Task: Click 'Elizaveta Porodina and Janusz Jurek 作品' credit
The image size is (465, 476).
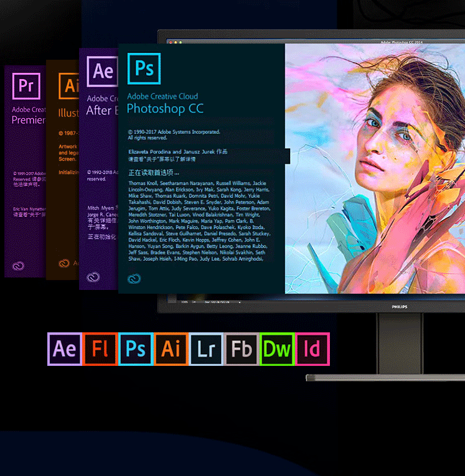Action: click(x=177, y=151)
